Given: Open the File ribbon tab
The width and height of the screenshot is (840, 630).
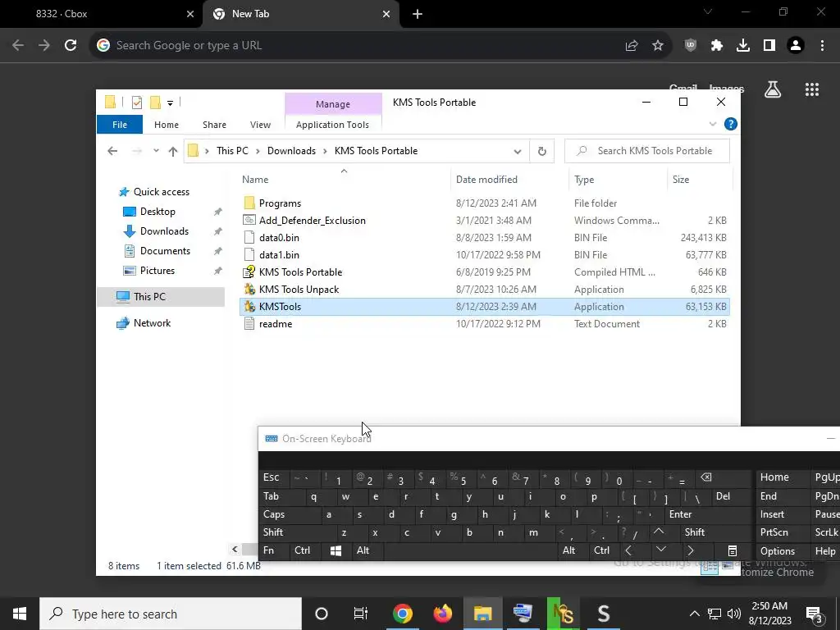Looking at the screenshot, I should (120, 125).
